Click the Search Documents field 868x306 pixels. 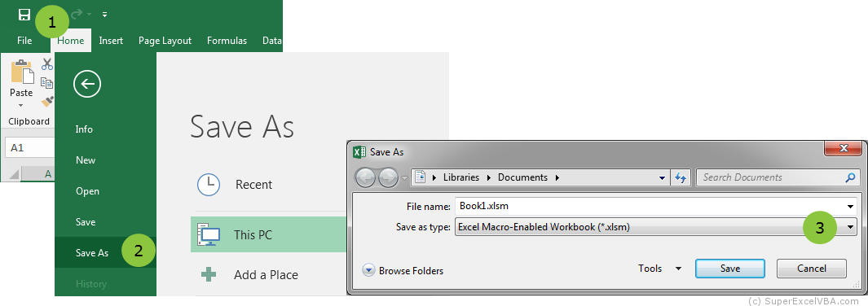778,177
